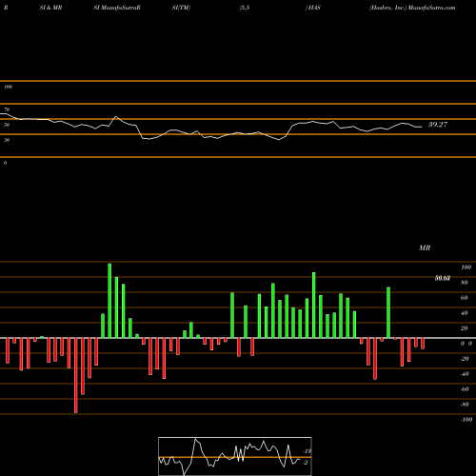Click the 40 label on the MR axis

[x=465, y=313]
